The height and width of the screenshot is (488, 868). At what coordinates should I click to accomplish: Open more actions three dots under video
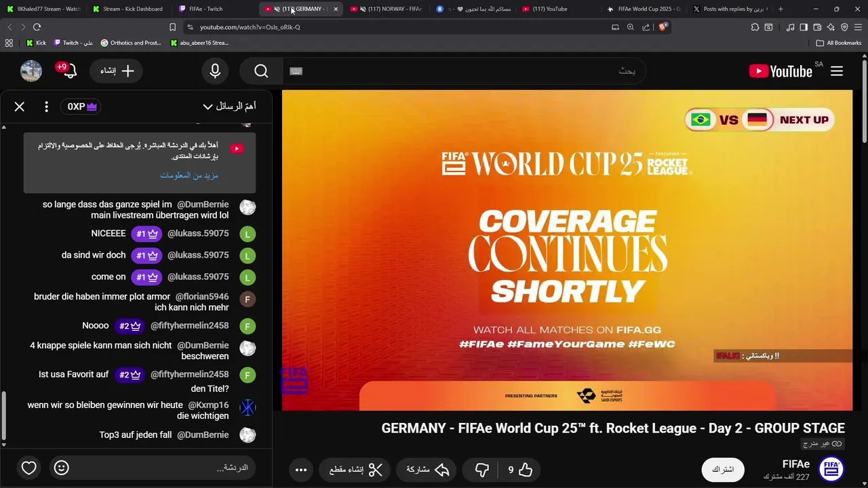(301, 469)
